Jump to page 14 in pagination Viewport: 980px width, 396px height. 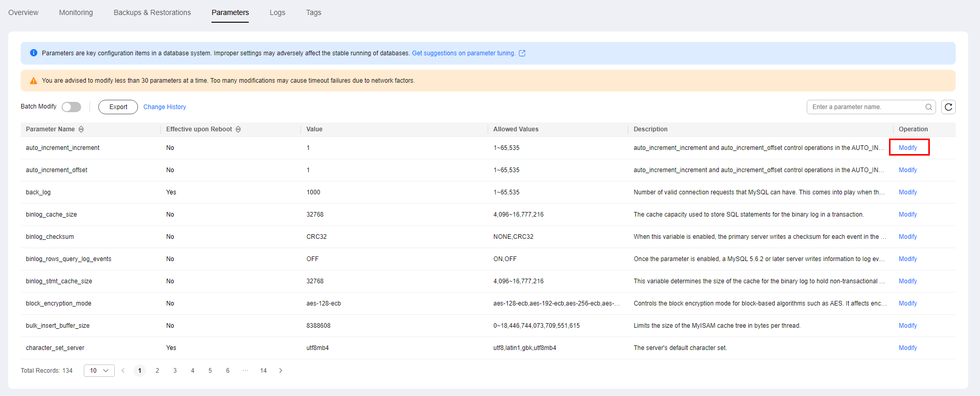click(x=263, y=371)
